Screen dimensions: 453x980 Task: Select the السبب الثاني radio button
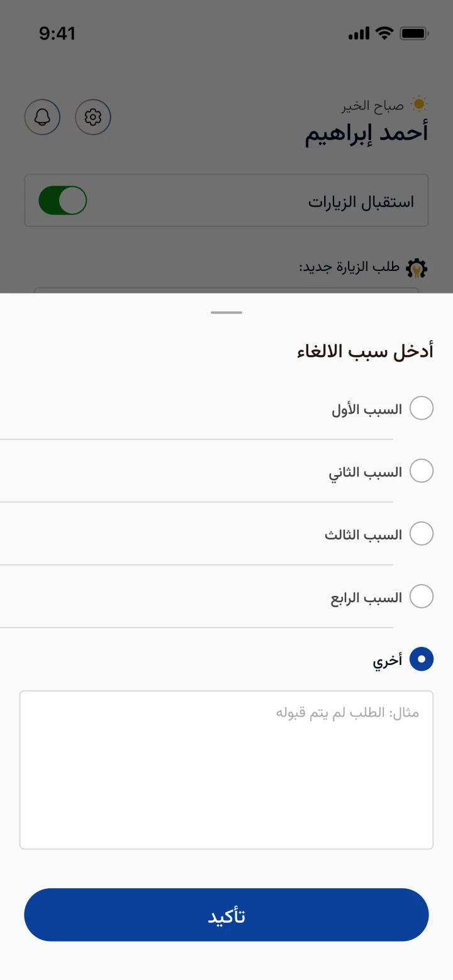coord(422,471)
